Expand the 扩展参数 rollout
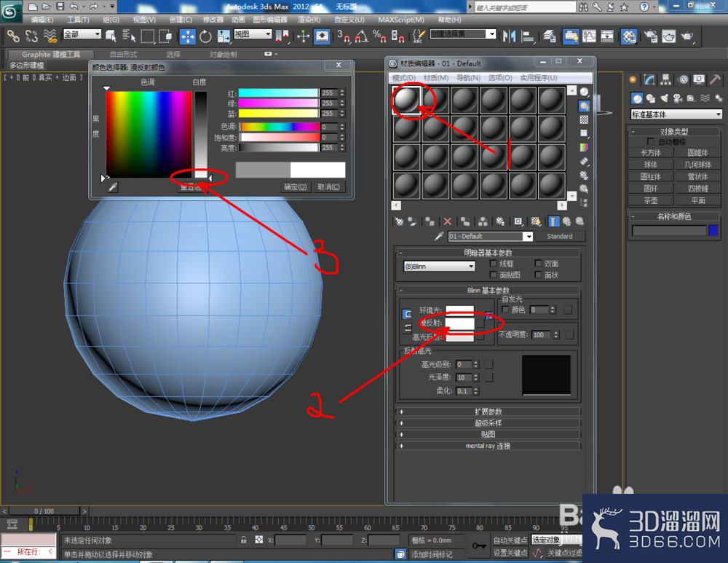This screenshot has height=563, width=728. 488,412
